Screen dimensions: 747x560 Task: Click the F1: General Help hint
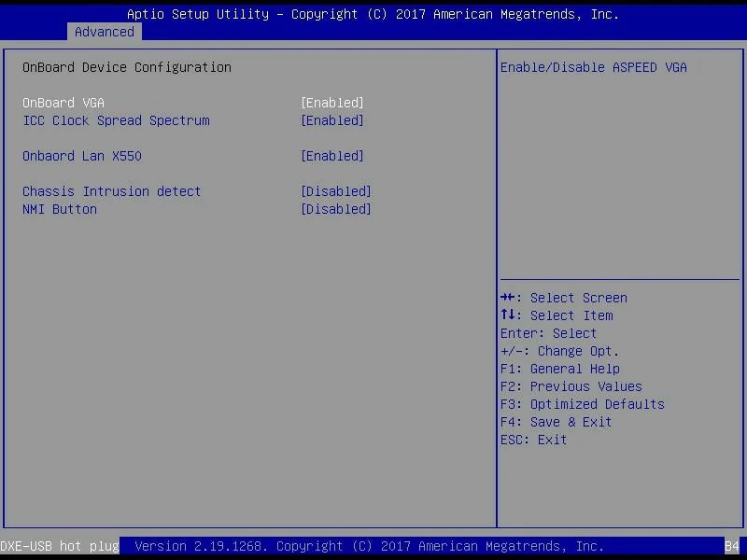coord(559,369)
